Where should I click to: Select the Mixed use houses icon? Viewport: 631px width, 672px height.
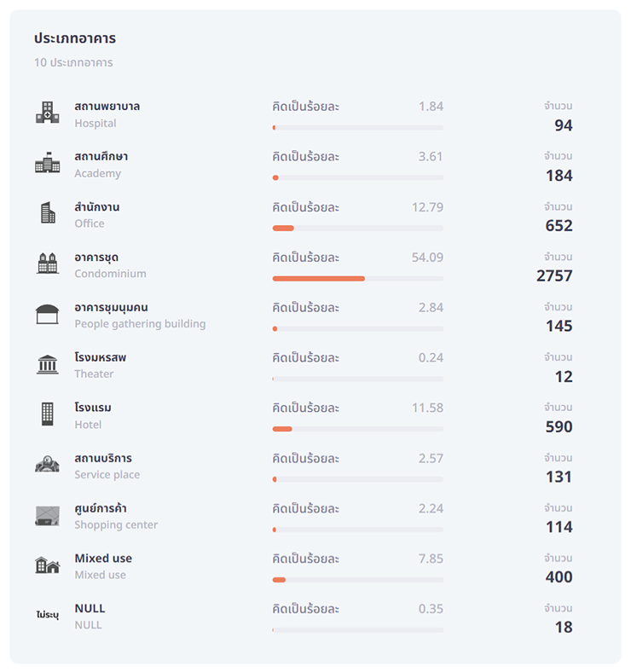point(47,565)
